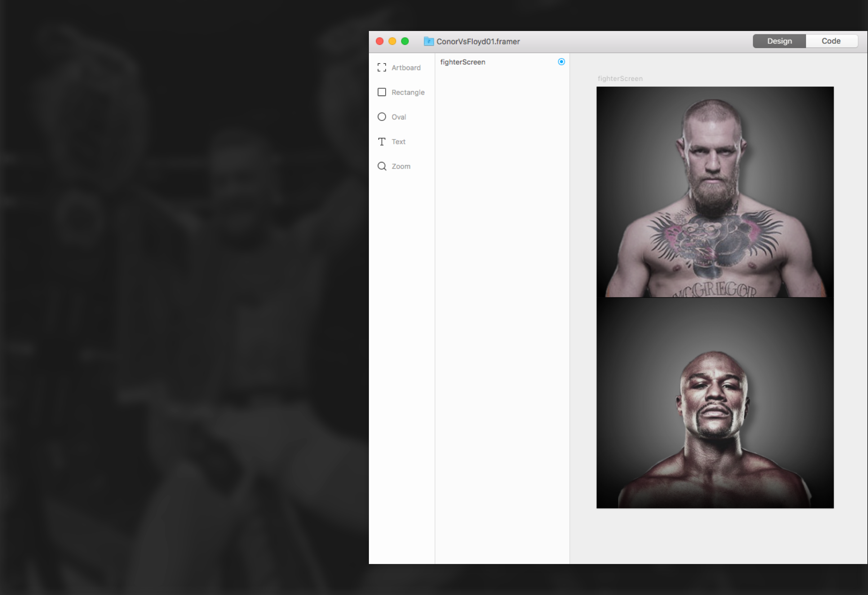This screenshot has height=595, width=868.
Task: Minimize the Framer window with yellow button
Action: pos(392,41)
